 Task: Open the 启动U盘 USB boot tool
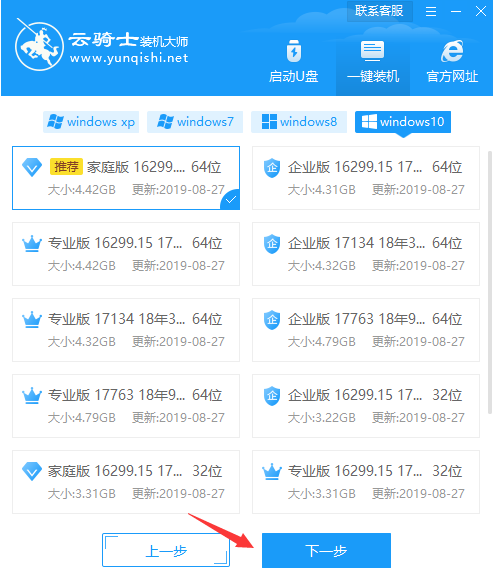[x=293, y=62]
